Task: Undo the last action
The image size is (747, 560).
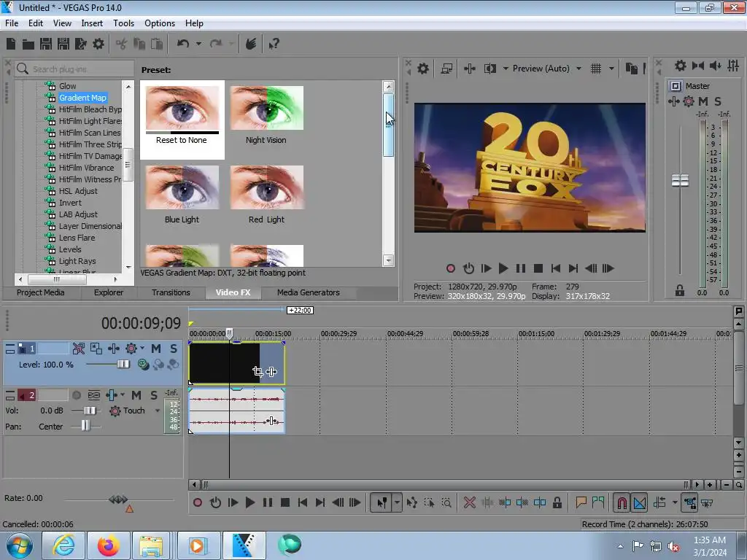Action: coord(183,44)
